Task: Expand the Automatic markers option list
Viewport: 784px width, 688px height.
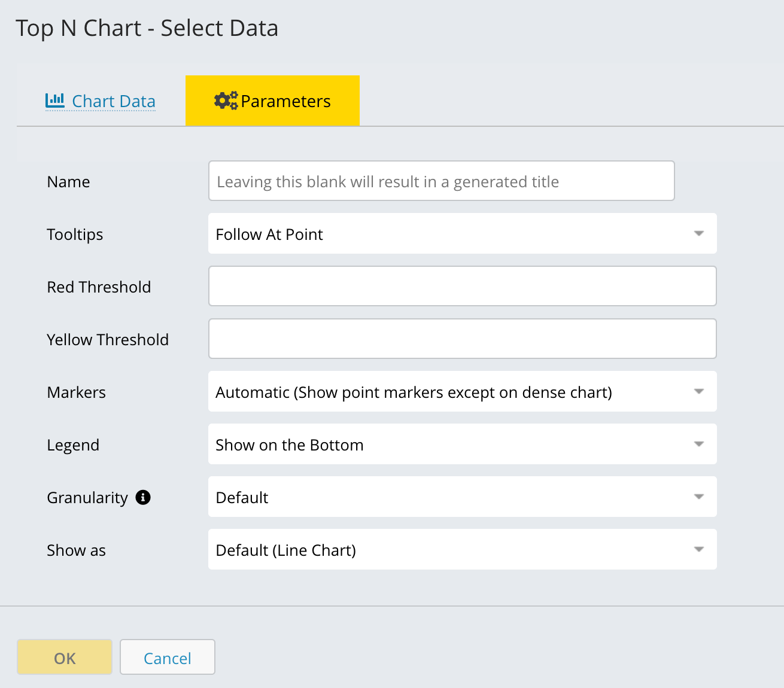Action: pos(449,392)
